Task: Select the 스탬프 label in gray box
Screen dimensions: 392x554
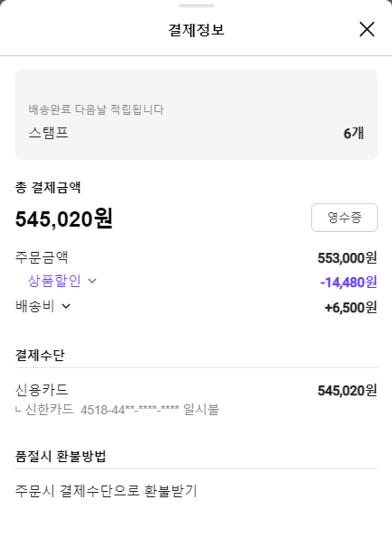Action: tap(48, 133)
